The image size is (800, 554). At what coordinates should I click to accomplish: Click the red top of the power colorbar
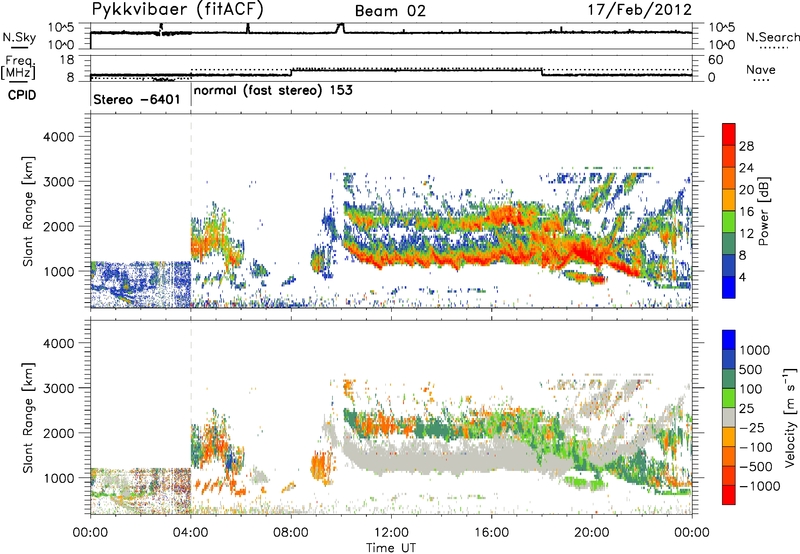[x=729, y=134]
